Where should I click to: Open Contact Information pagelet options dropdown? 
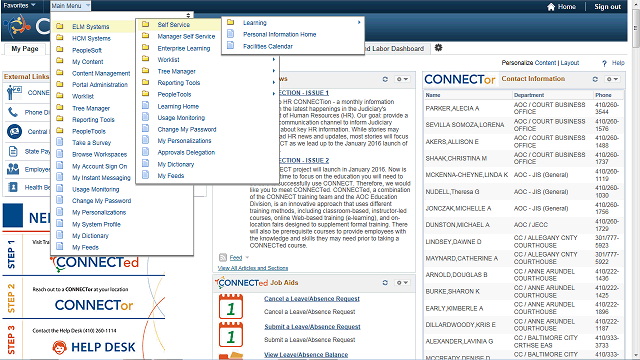(x=612, y=79)
